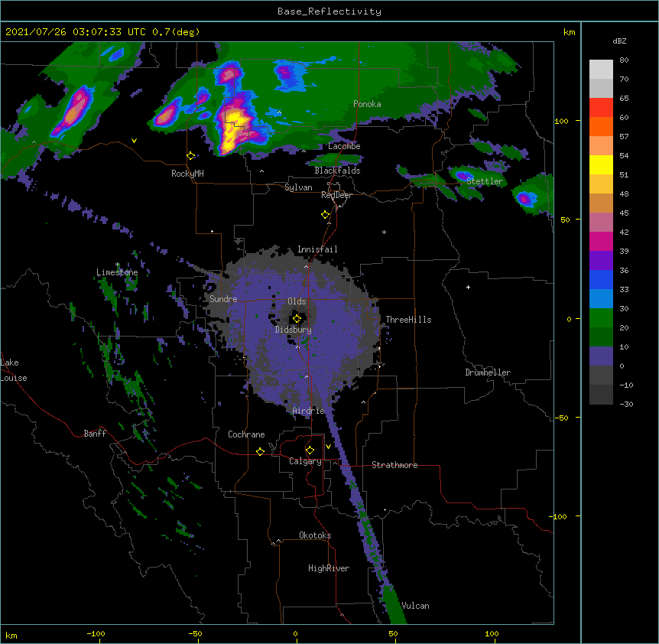The image size is (659, 644).
Task: Click the Airdrie label
Action: click(308, 411)
